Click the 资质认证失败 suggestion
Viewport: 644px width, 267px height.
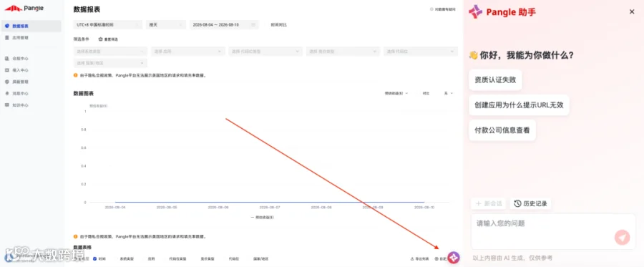pos(495,80)
